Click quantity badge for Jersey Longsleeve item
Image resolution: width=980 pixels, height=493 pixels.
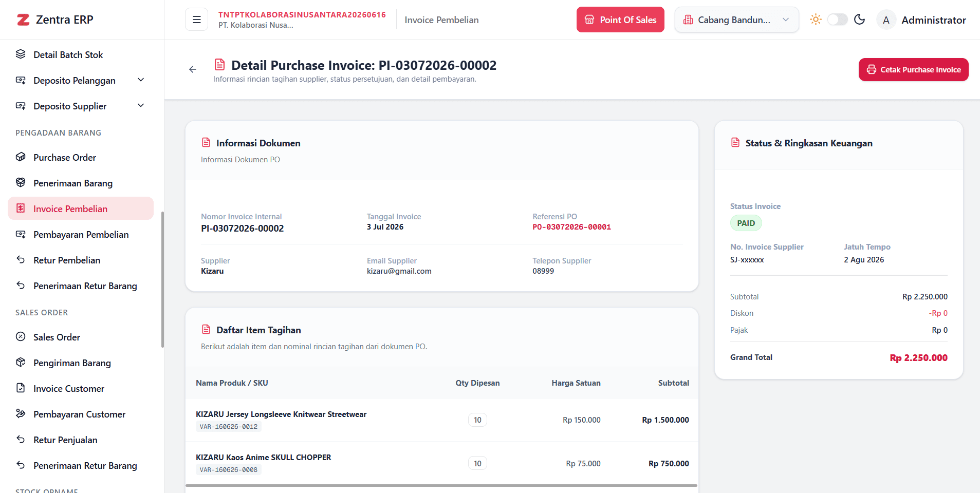click(477, 420)
